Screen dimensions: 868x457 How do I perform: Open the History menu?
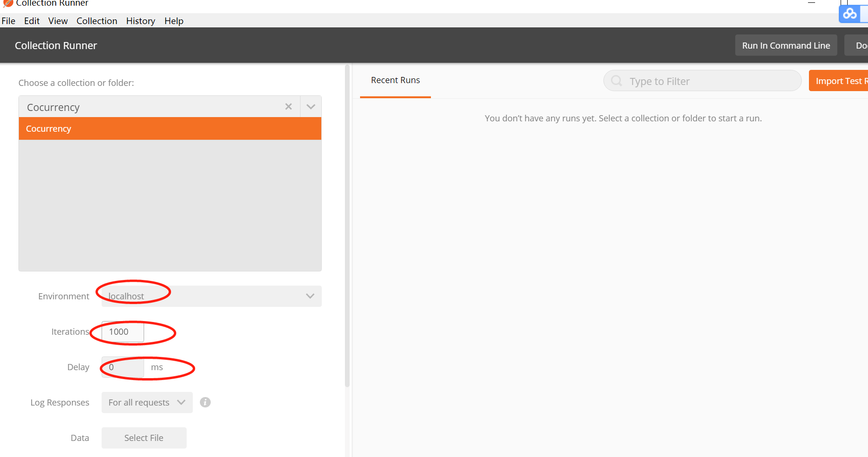click(x=140, y=21)
